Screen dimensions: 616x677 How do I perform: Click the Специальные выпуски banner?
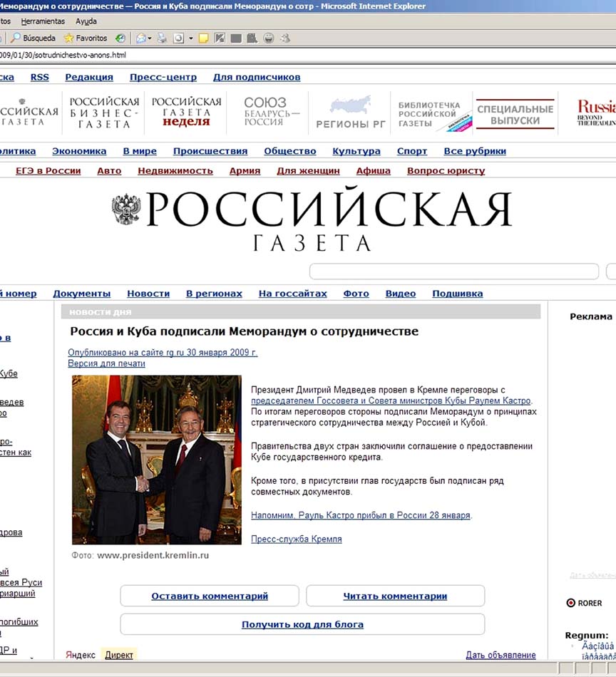coord(515,114)
